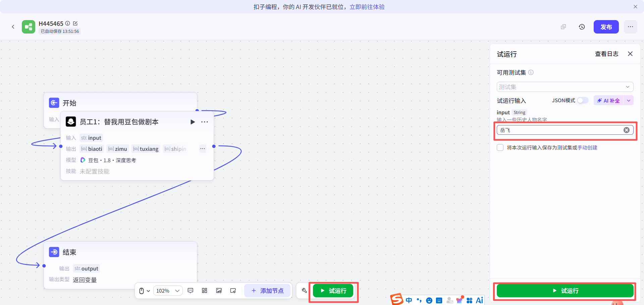Open 查看日志 in test run panel
The width and height of the screenshot is (644, 305).
point(606,54)
